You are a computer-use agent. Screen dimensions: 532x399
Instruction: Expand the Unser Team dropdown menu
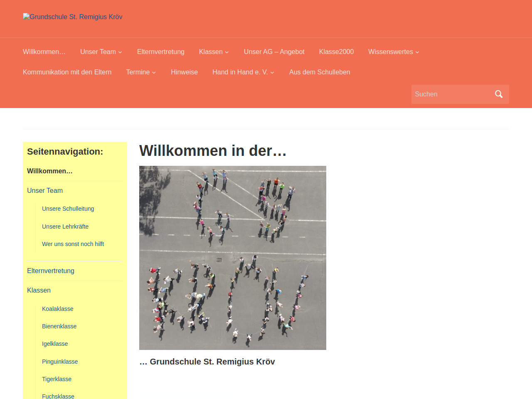coord(101,52)
